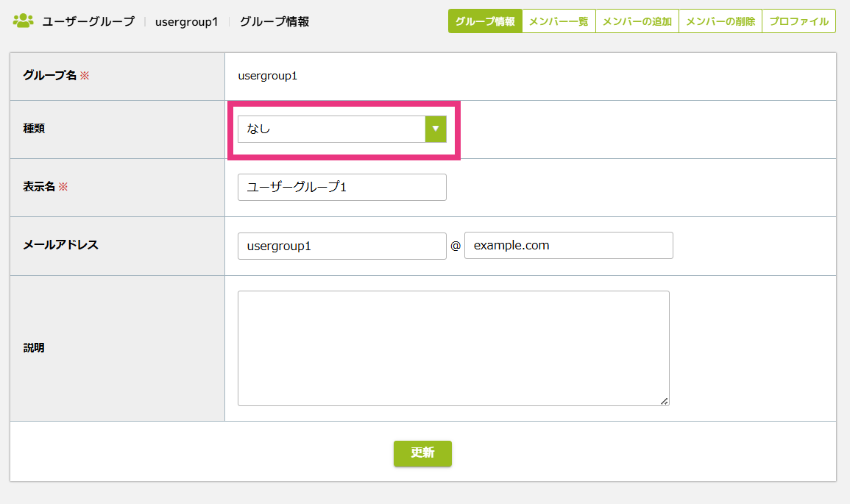Click the グループ情報 breadcrumb heading
The height and width of the screenshot is (504, 850).
pyautogui.click(x=275, y=21)
